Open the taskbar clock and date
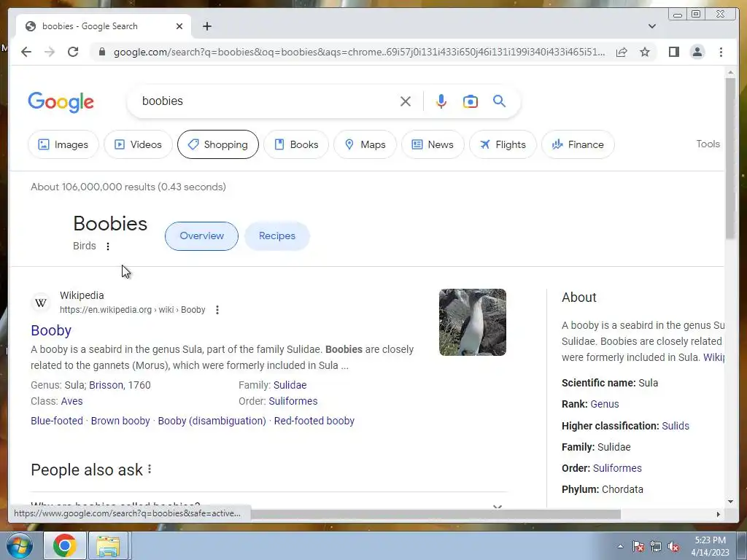 click(710, 546)
